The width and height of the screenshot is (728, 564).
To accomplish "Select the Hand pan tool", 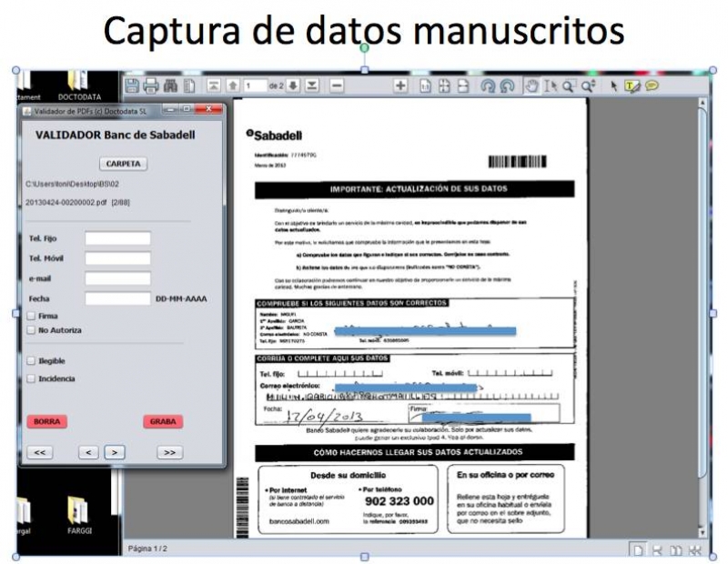I will (x=531, y=86).
